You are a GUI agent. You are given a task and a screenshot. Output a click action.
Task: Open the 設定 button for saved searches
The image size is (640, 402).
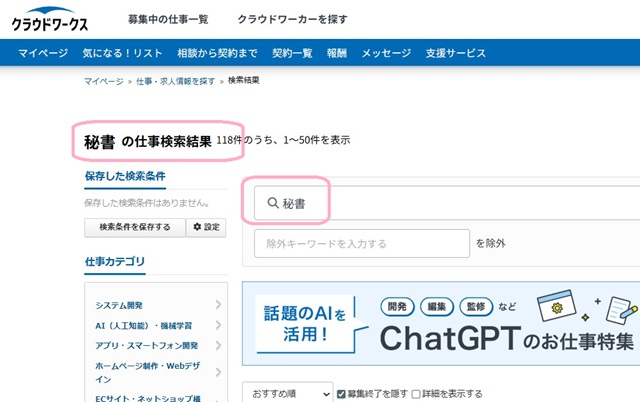[x=206, y=227]
